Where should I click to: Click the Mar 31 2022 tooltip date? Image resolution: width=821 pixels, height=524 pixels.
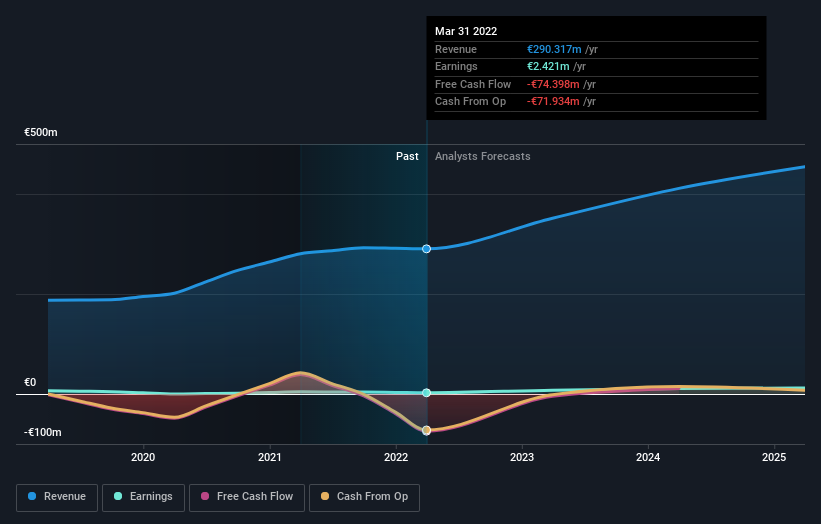tap(466, 31)
